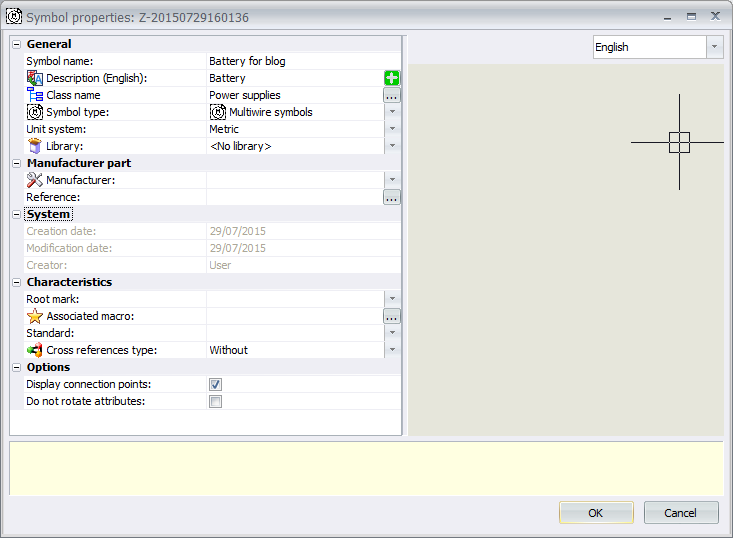Click the Associated macro star icon
Image resolution: width=733 pixels, height=538 pixels.
coord(35,316)
